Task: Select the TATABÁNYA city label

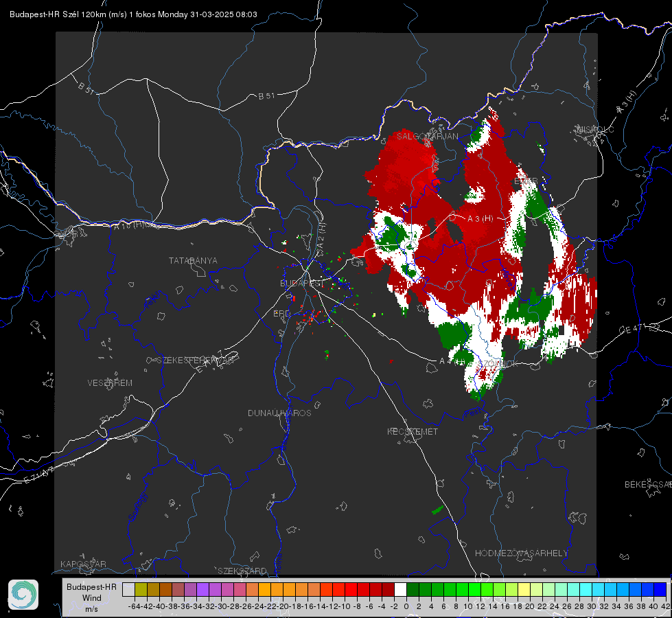Action: pos(193,261)
